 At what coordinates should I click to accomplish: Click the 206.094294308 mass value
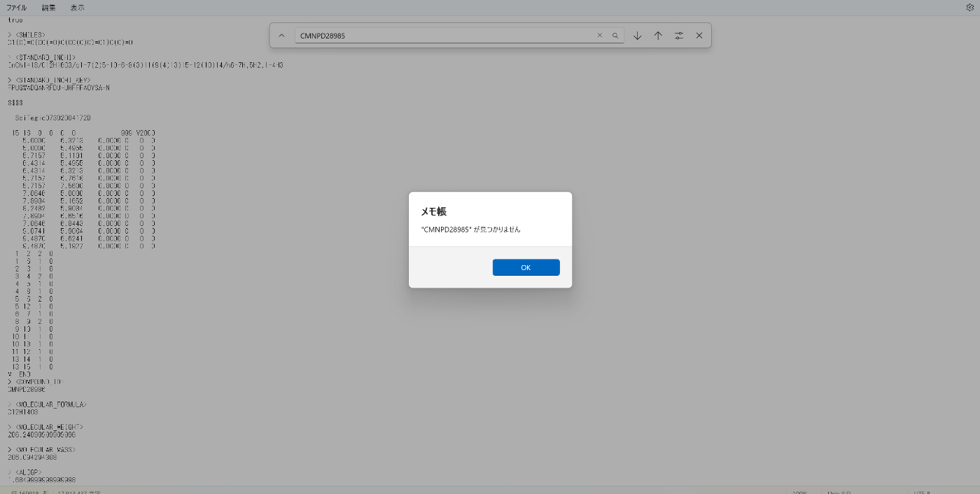coord(32,458)
